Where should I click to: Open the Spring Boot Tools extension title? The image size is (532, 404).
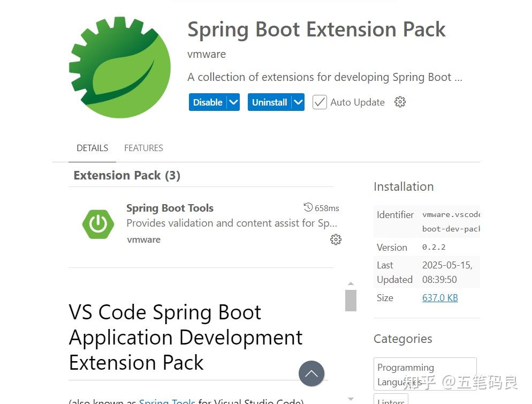(170, 208)
